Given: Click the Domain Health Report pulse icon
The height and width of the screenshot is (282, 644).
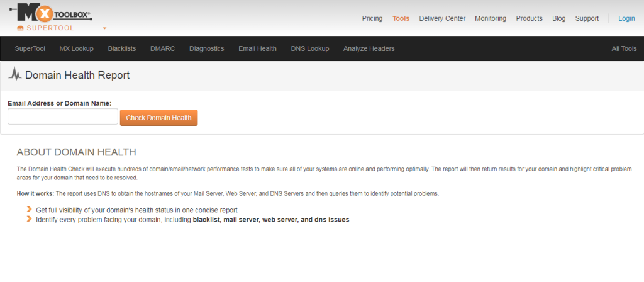Looking at the screenshot, I should (15, 75).
